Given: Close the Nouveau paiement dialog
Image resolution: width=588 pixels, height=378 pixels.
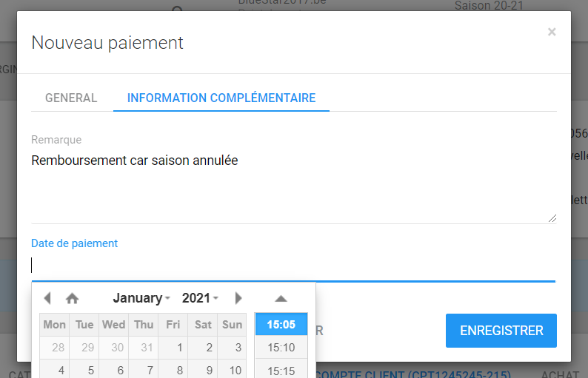Looking at the screenshot, I should point(551,32).
